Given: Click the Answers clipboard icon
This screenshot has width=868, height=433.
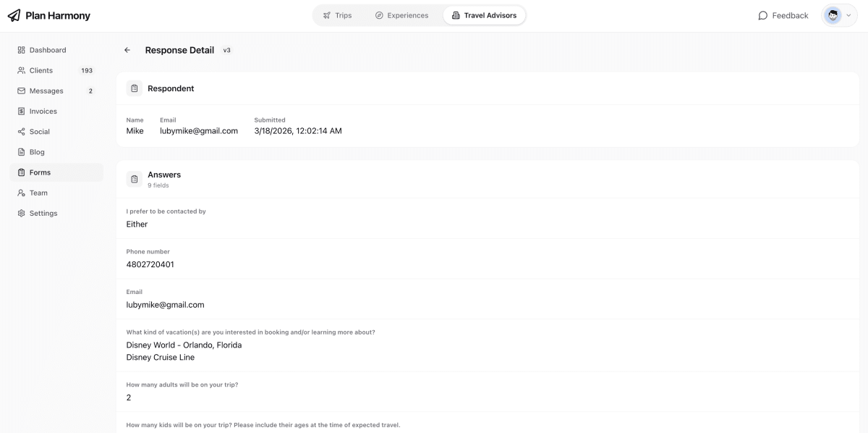Looking at the screenshot, I should pyautogui.click(x=134, y=179).
